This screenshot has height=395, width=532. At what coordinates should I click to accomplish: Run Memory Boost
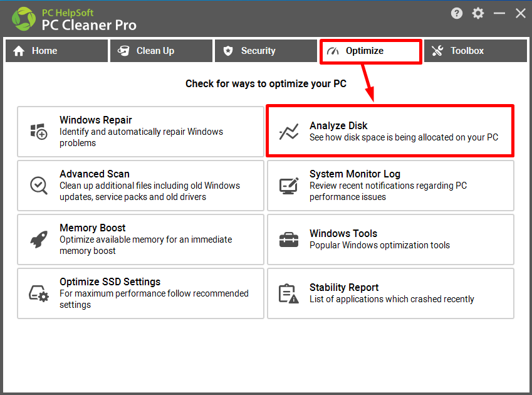click(140, 240)
